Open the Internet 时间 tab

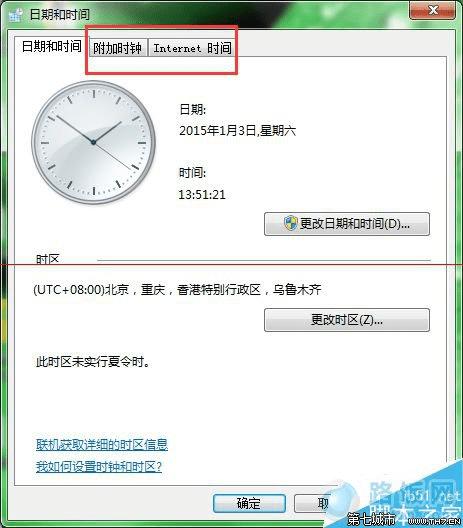click(x=192, y=48)
